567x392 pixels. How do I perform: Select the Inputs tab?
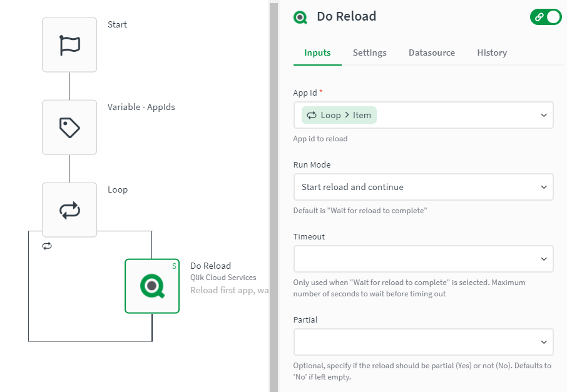click(x=317, y=53)
